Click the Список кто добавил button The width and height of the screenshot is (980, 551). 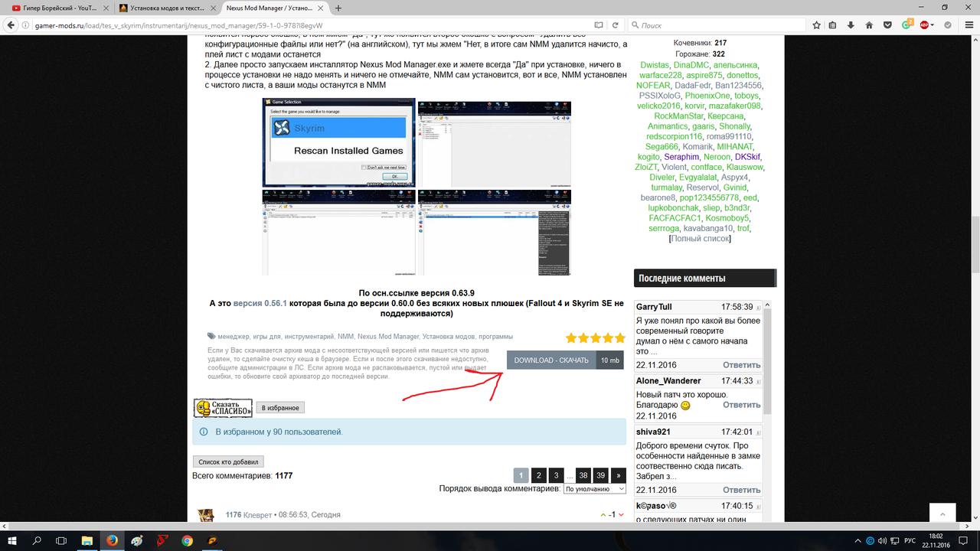point(228,461)
